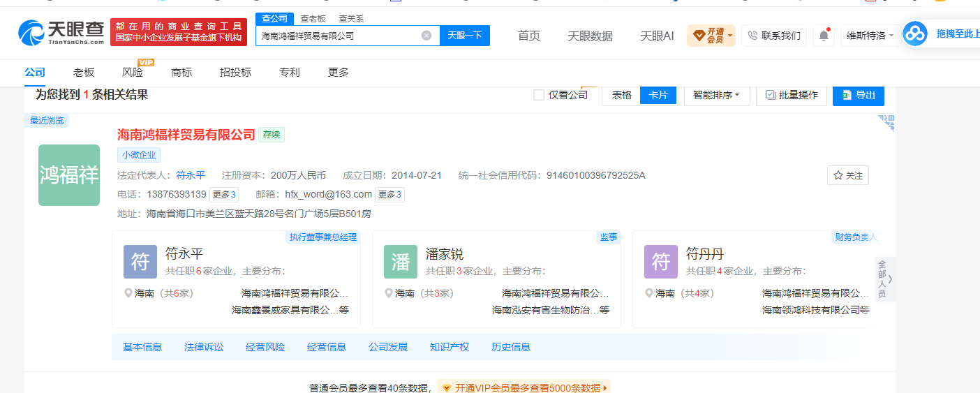Tick the 仅看公司 checkbox

[539, 95]
